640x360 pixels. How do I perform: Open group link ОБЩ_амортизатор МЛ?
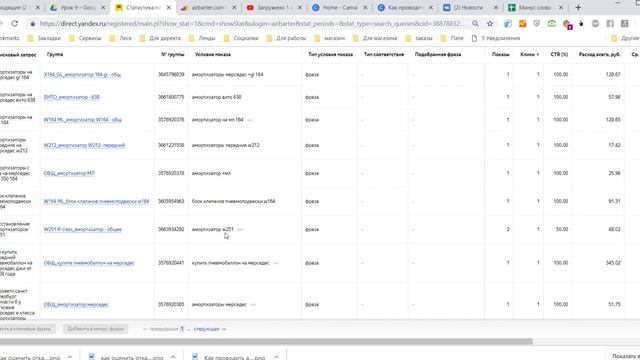pos(69,173)
